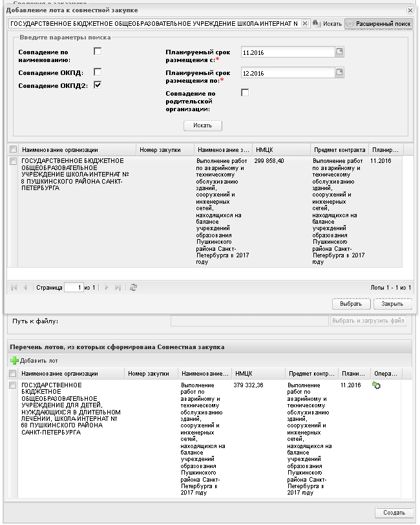Select all rows in search results header

[x=13, y=149]
